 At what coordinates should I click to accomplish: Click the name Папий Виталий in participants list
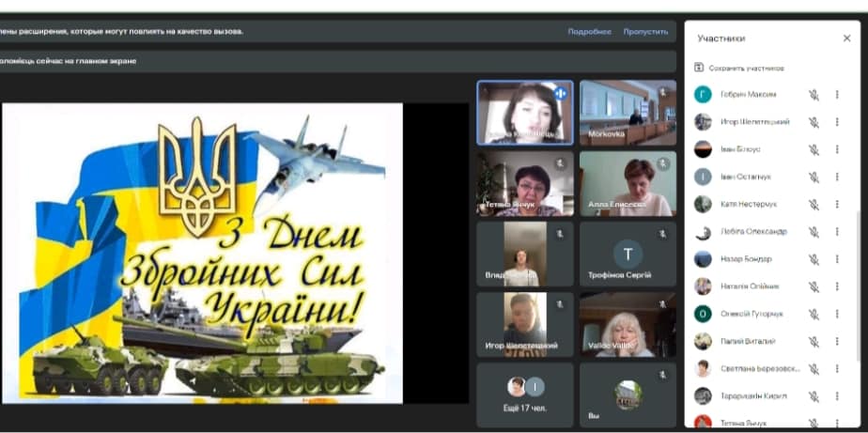coord(748,341)
